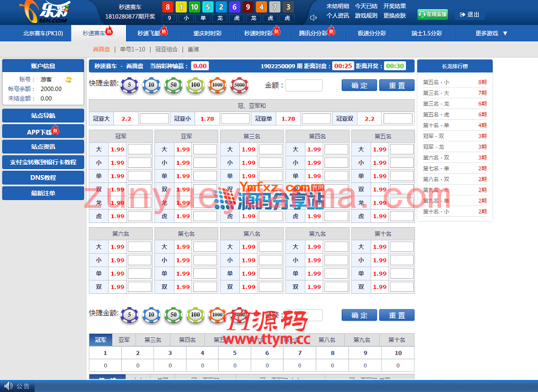Image resolution: width=538 pixels, height=392 pixels.
Task: Choose the top row 100 chip
Action: [x=195, y=85]
